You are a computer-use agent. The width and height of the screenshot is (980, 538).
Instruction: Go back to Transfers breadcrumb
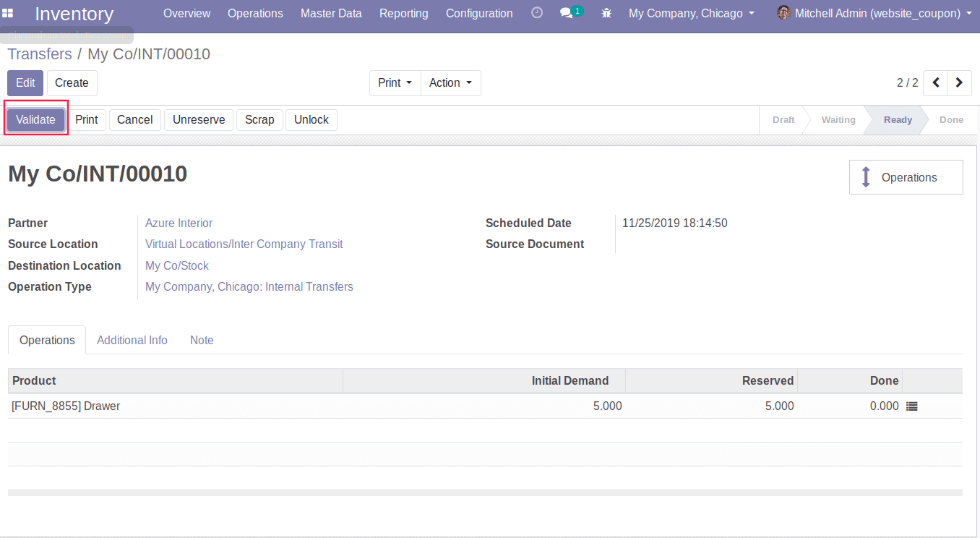[x=40, y=54]
